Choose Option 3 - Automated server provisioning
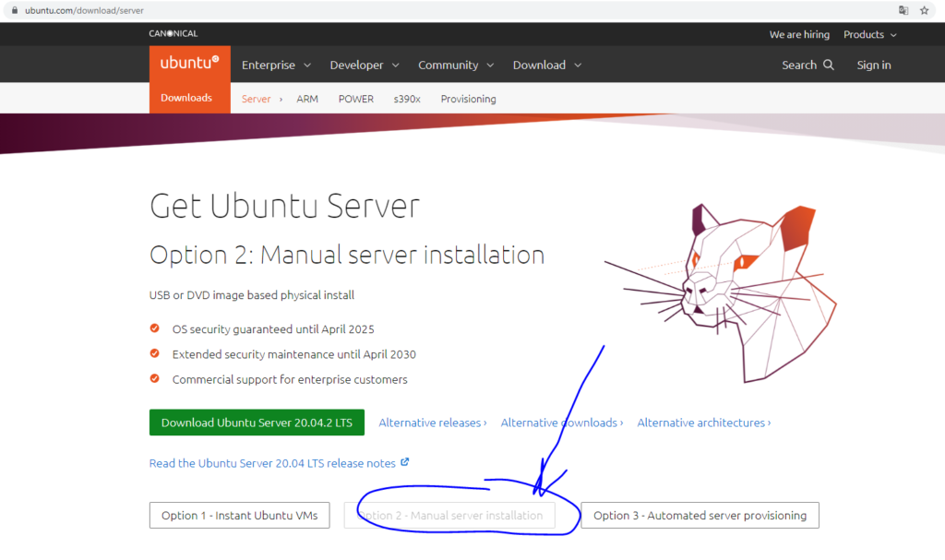The image size is (945, 560). pos(700,516)
